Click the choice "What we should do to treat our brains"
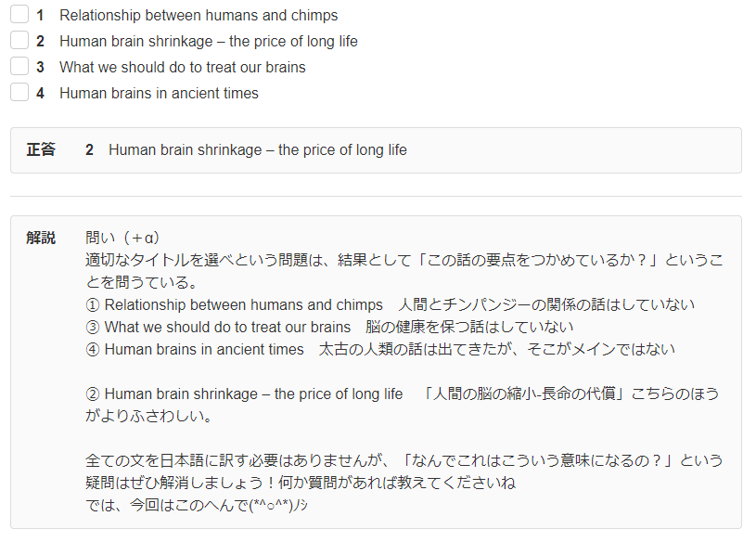Screen dimensions: 756x542 [182, 68]
